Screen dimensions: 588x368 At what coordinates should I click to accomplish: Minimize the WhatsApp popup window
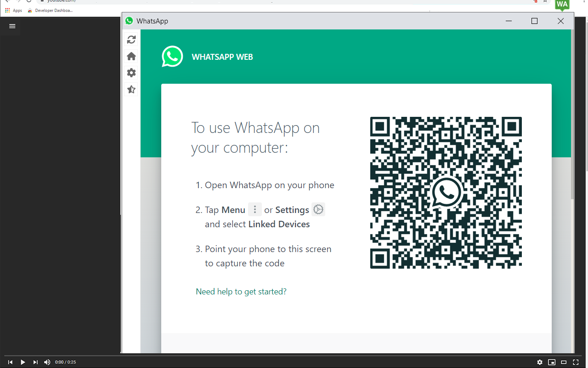click(509, 21)
